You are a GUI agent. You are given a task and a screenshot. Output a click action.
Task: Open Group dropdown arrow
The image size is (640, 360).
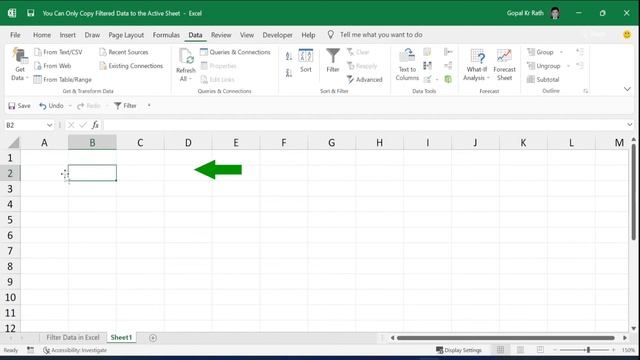point(561,52)
